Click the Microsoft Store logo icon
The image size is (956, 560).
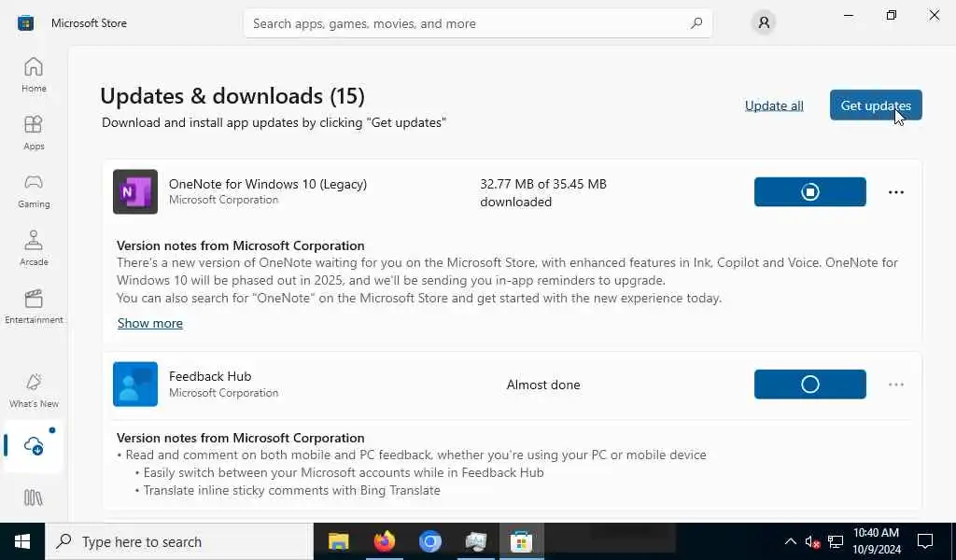click(25, 23)
